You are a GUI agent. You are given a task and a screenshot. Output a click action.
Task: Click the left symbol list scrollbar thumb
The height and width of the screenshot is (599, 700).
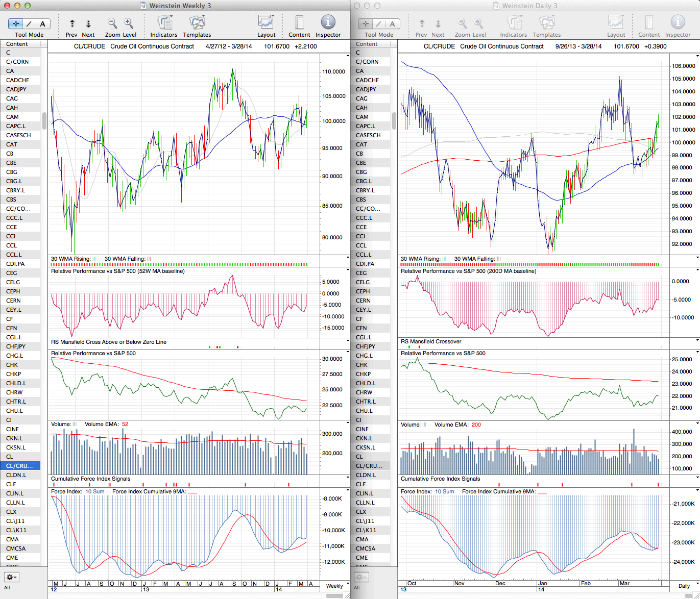[x=44, y=120]
